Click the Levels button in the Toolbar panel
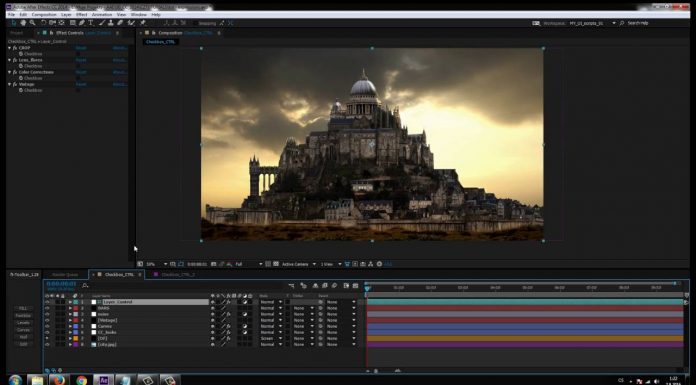The width and height of the screenshot is (696, 385). (24, 323)
